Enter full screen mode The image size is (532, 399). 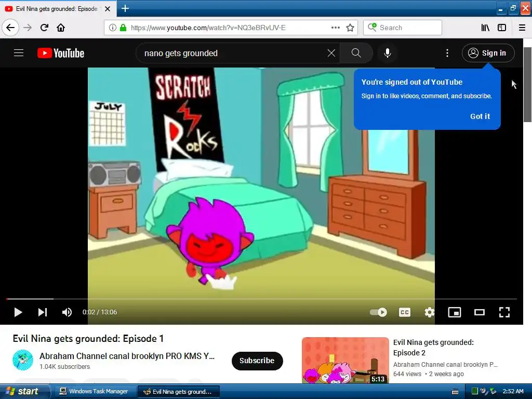(504, 312)
